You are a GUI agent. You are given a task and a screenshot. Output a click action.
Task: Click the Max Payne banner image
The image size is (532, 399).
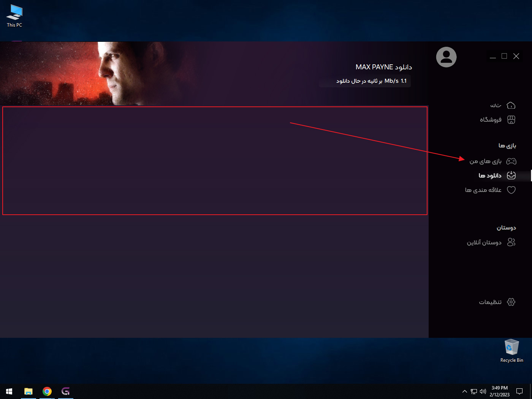[114, 73]
